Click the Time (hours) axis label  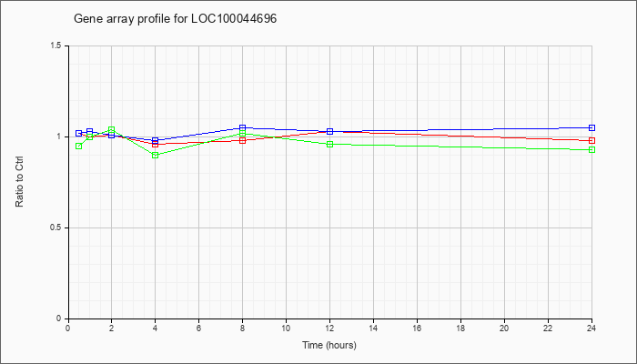pos(329,345)
